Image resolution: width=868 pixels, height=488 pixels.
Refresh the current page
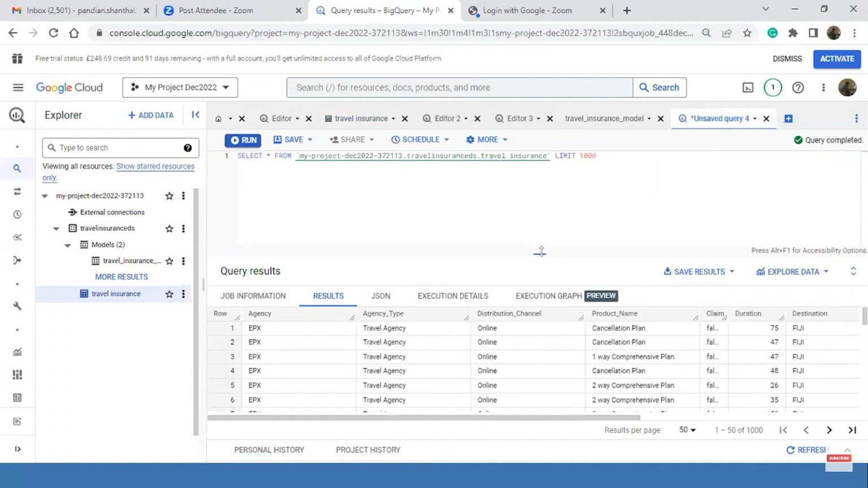[x=54, y=33]
